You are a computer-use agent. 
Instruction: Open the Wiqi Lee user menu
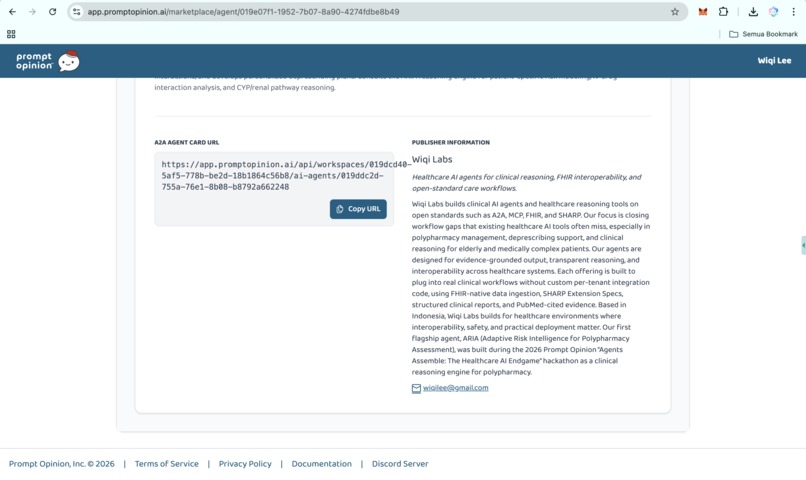(x=774, y=61)
